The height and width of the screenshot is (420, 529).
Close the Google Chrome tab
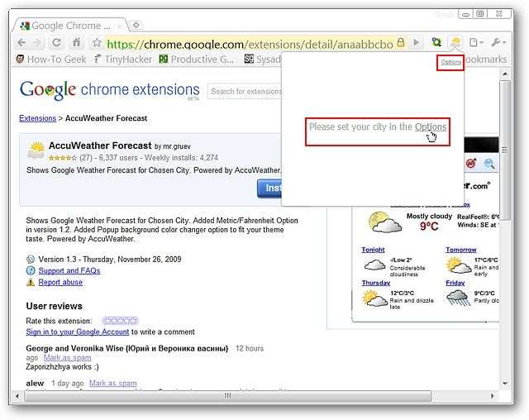(x=119, y=26)
